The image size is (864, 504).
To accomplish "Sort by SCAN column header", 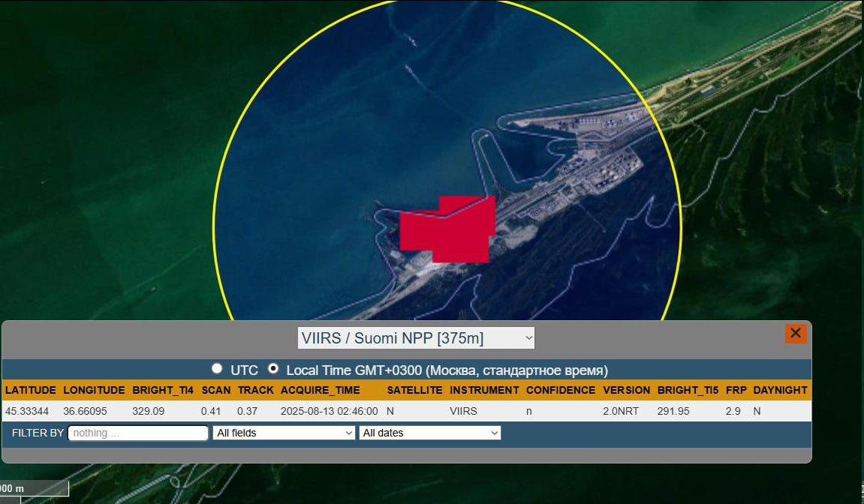I will [x=216, y=390].
